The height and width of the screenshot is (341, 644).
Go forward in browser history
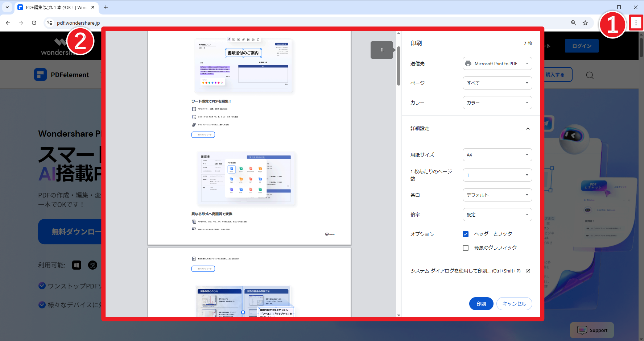point(21,23)
